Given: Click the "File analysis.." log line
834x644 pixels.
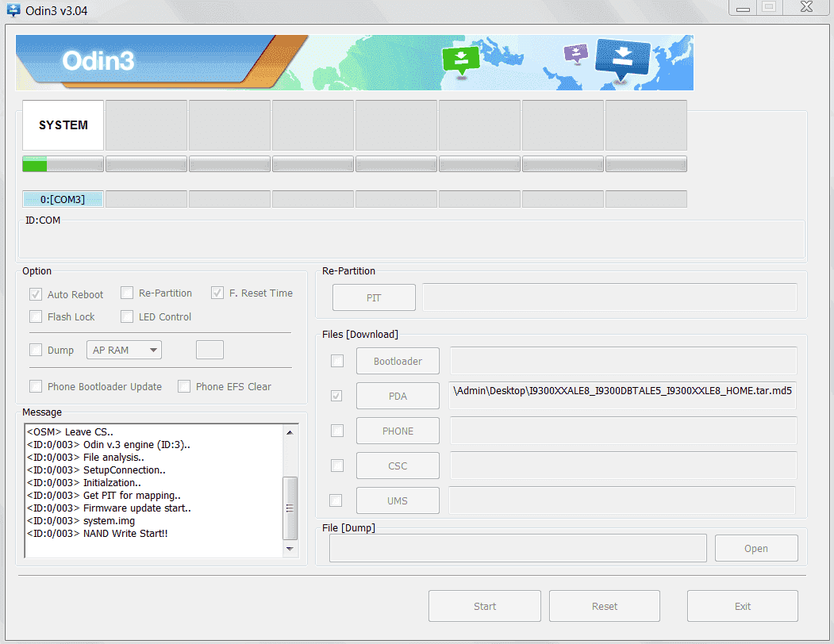Looking at the screenshot, I should click(86, 458).
